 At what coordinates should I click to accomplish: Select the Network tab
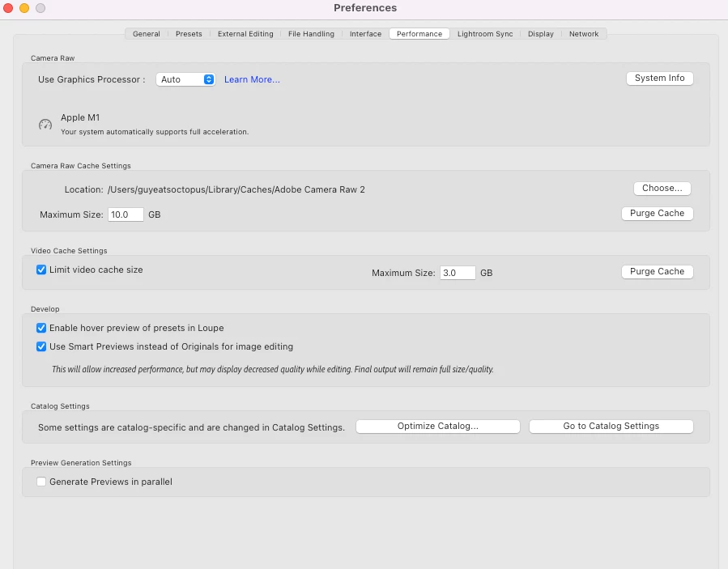click(584, 34)
